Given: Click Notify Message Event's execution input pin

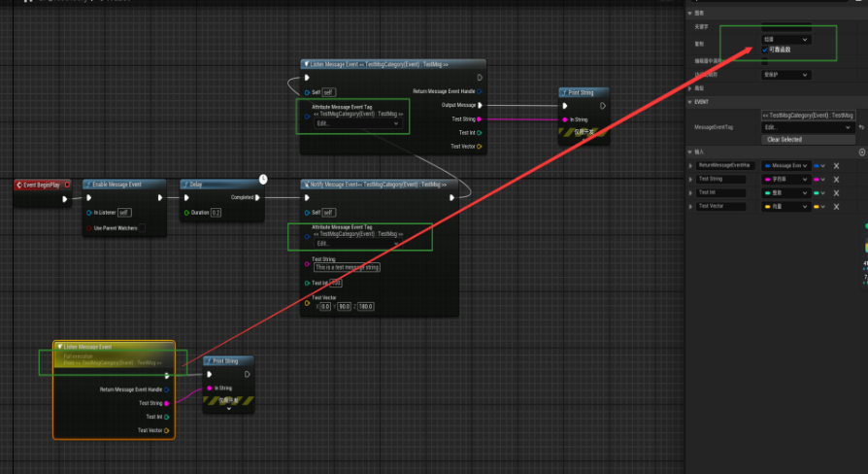Looking at the screenshot, I should 307,198.
